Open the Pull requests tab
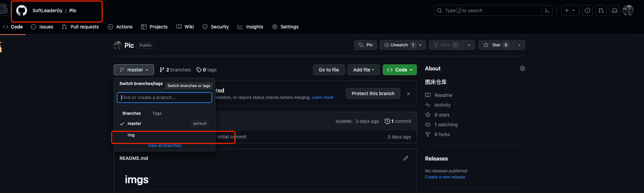This screenshot has width=644, height=193. point(80,27)
